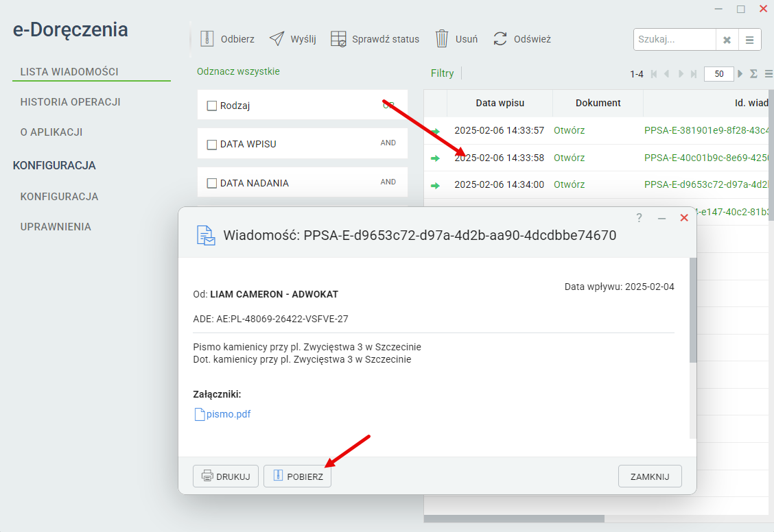Apply page size arrow next to 50
The width and height of the screenshot is (774, 532).
click(740, 74)
